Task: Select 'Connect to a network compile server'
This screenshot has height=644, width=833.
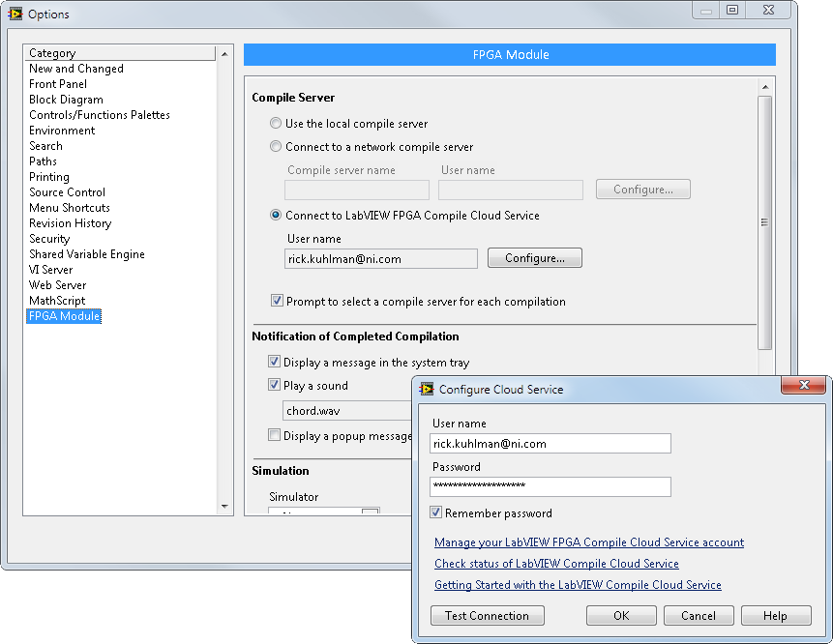Action: 276,147
